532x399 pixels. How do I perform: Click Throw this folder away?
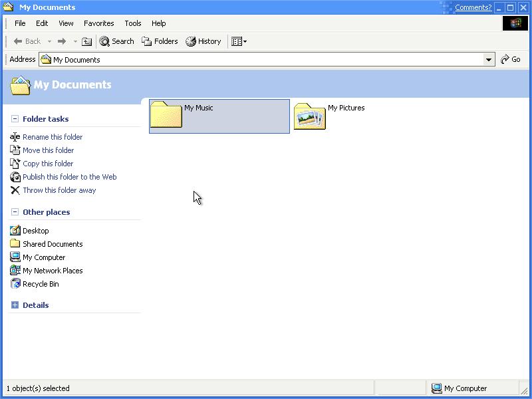coord(59,190)
